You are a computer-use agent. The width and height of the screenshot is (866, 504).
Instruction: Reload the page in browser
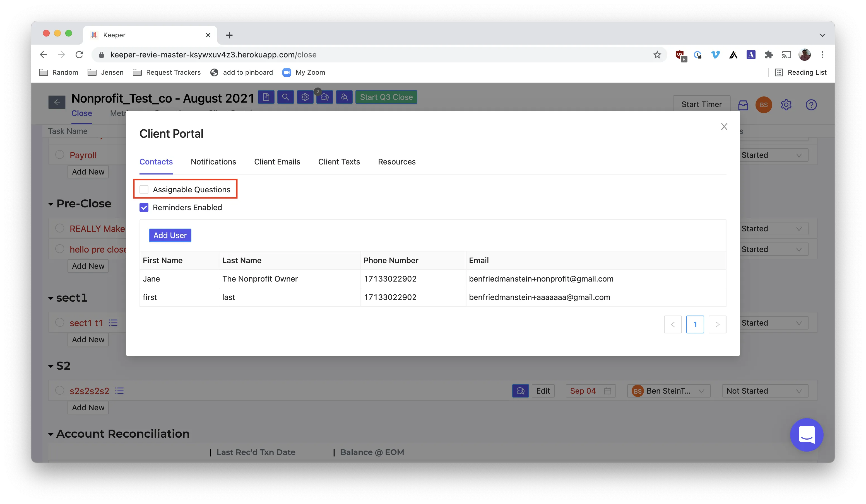point(80,55)
